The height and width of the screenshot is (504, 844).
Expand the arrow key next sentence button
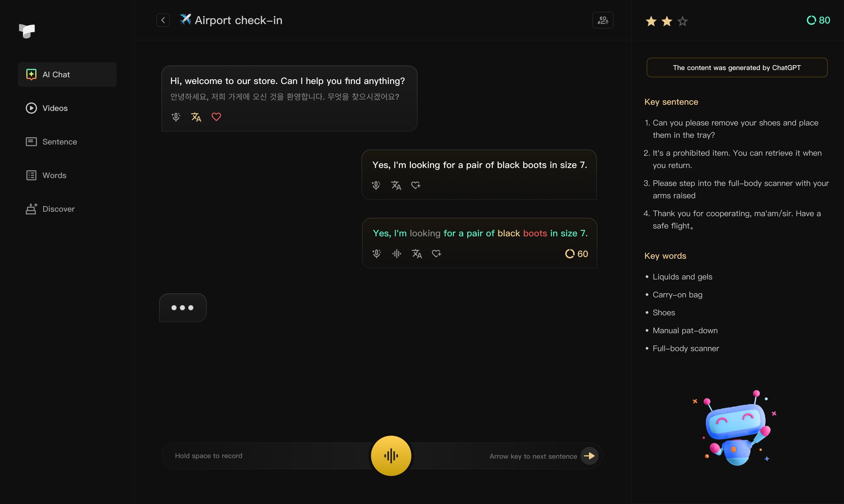(x=589, y=455)
